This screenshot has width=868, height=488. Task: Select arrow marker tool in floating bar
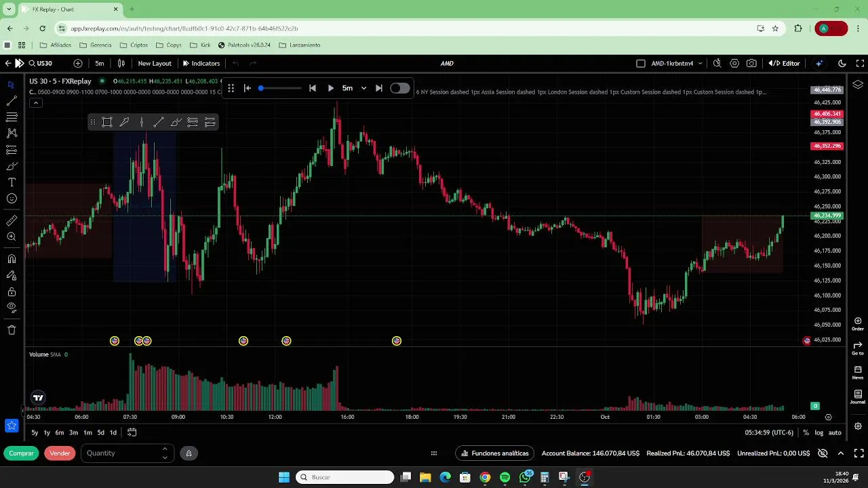click(124, 122)
